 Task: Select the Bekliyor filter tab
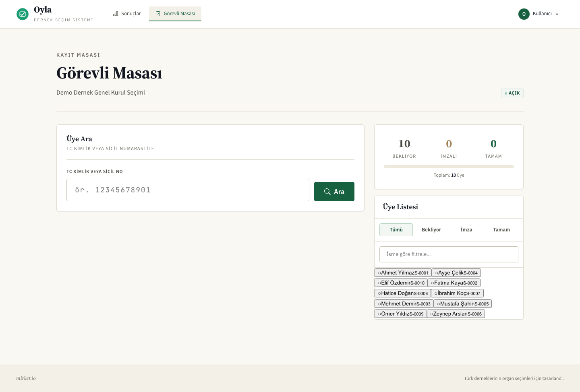click(431, 230)
